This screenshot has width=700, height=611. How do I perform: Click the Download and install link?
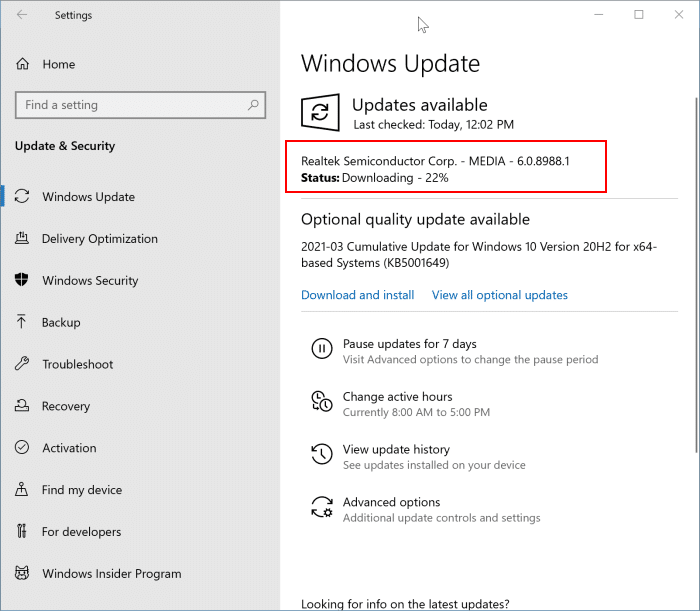(x=358, y=295)
